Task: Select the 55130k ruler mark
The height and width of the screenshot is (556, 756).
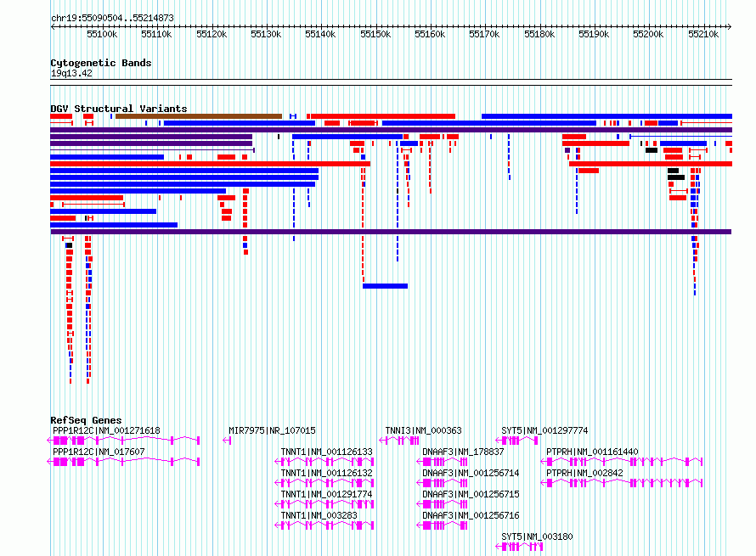Action: click(266, 34)
